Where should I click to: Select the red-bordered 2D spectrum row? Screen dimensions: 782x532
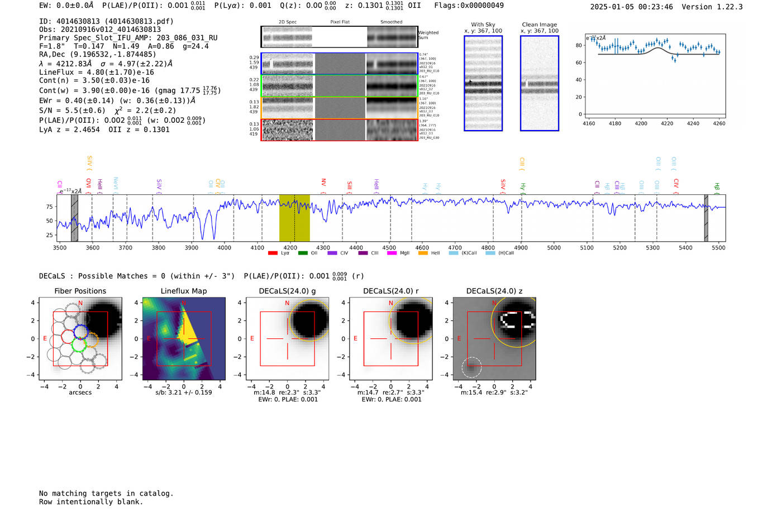coord(339,130)
